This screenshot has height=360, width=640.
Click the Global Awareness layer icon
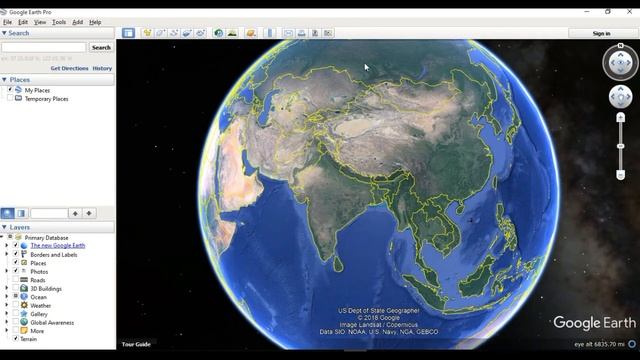click(24, 322)
